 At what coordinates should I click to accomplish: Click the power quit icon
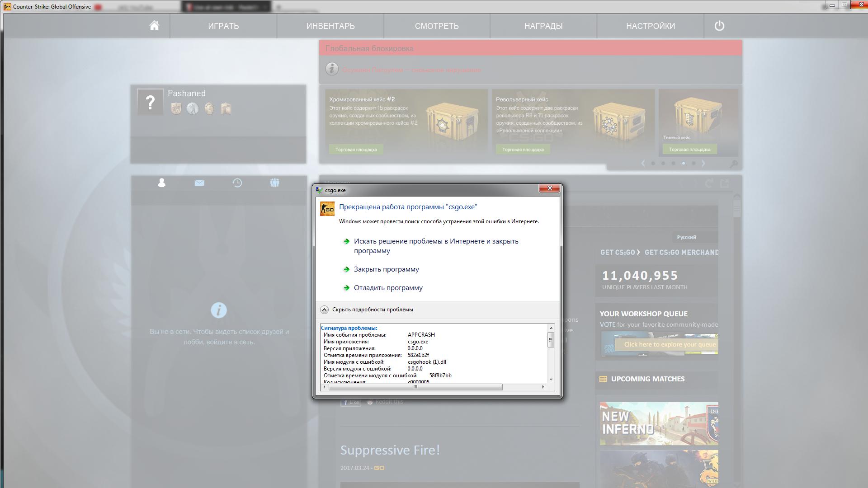click(x=719, y=26)
